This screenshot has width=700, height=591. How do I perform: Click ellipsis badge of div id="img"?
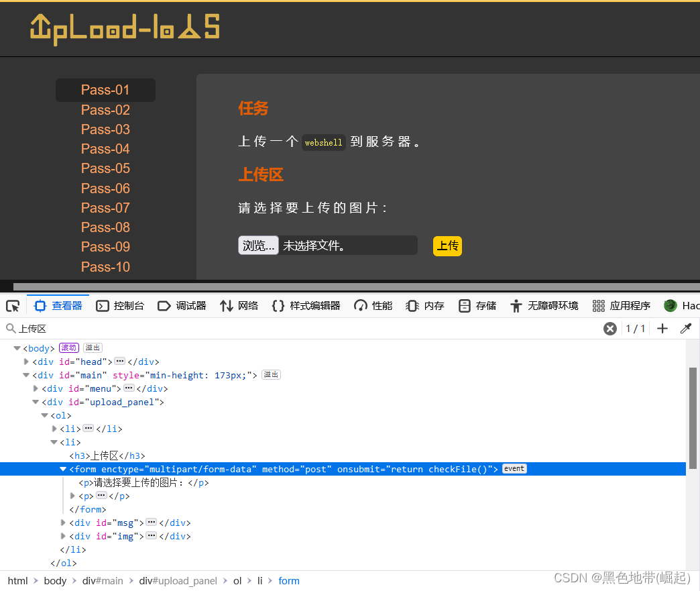[152, 535]
